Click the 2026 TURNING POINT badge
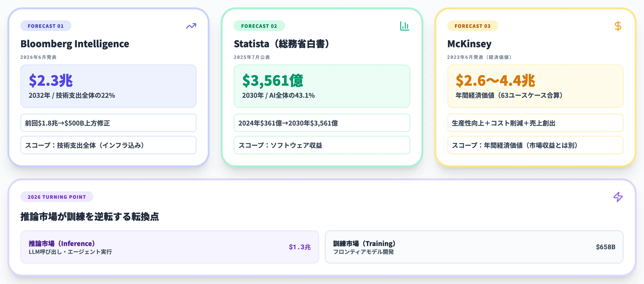 click(x=57, y=197)
